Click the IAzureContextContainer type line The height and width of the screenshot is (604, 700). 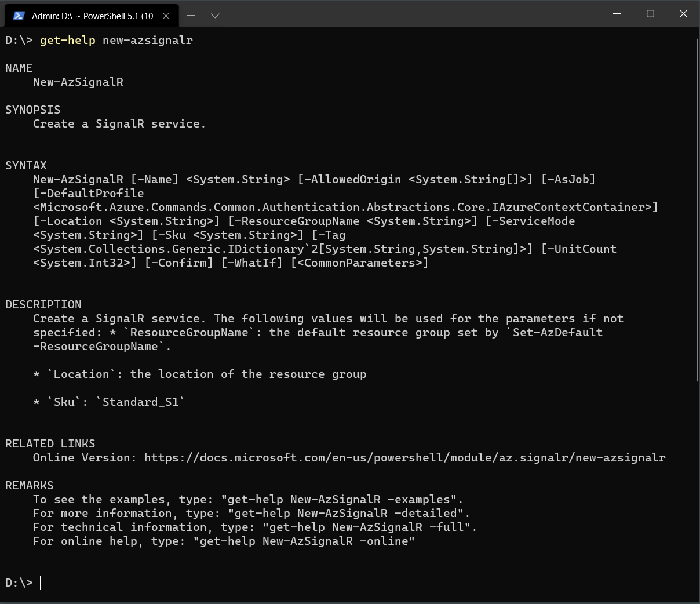point(346,207)
